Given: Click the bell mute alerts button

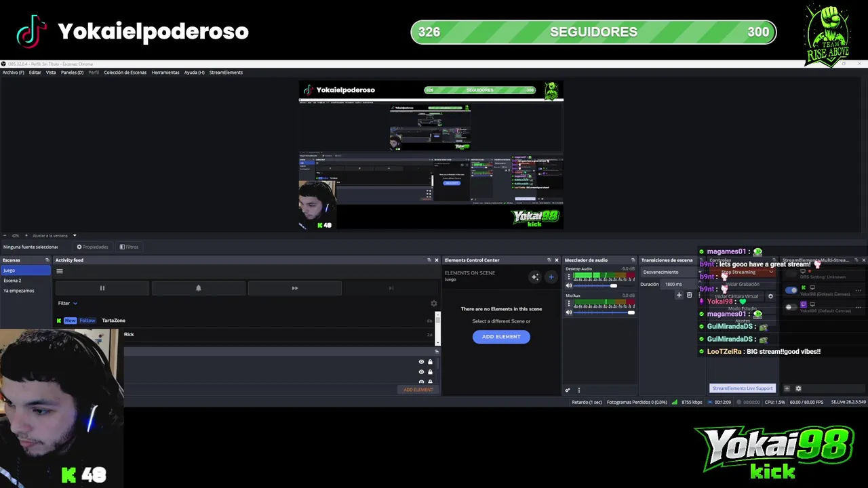Looking at the screenshot, I should pyautogui.click(x=199, y=288).
